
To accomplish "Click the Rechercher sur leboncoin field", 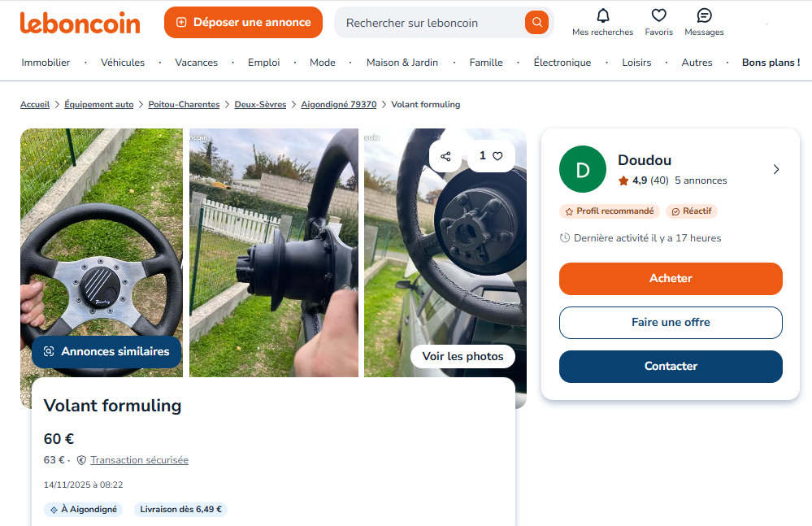I will pyautogui.click(x=431, y=23).
